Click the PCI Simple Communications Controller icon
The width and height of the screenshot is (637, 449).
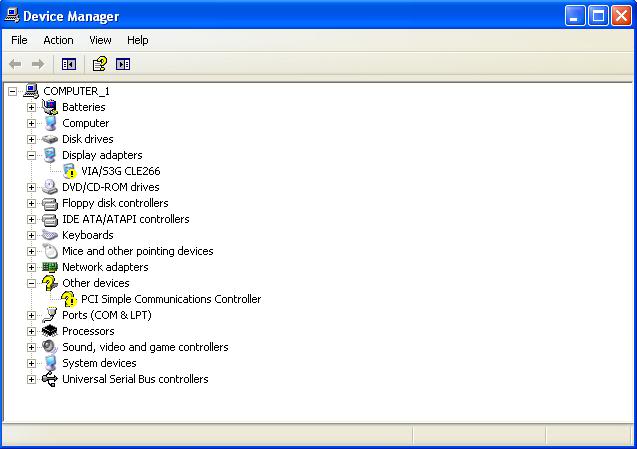point(69,299)
